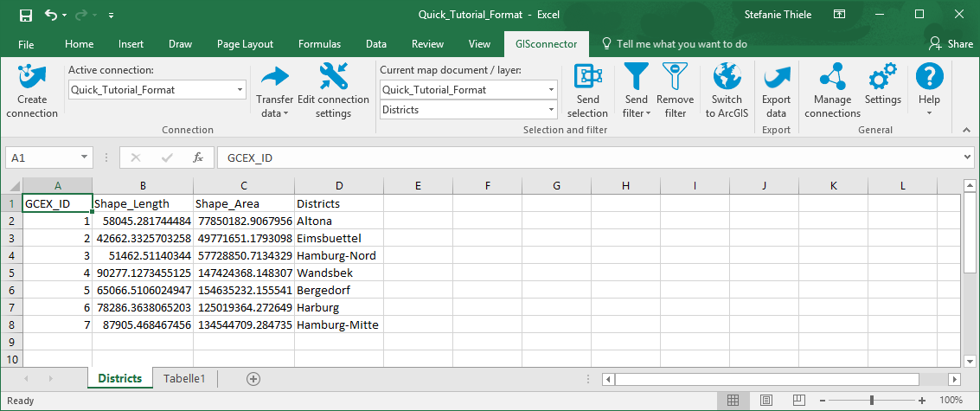Image resolution: width=980 pixels, height=411 pixels.
Task: Switch to Page Break Preview icon
Action: pyautogui.click(x=798, y=400)
